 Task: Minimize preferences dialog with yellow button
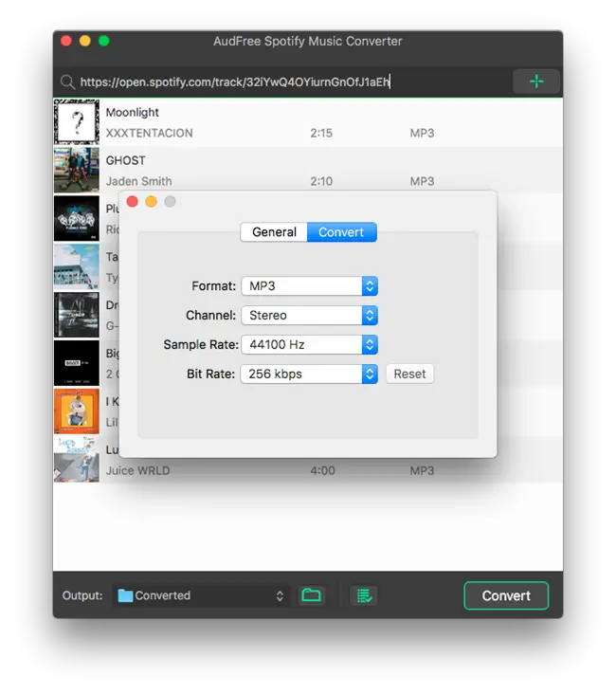pos(151,201)
